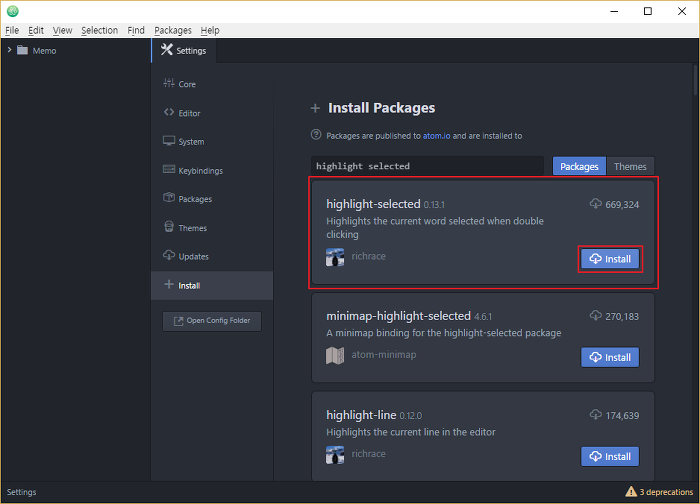Click the System monitor icon
This screenshot has height=504, width=700.
(169, 141)
